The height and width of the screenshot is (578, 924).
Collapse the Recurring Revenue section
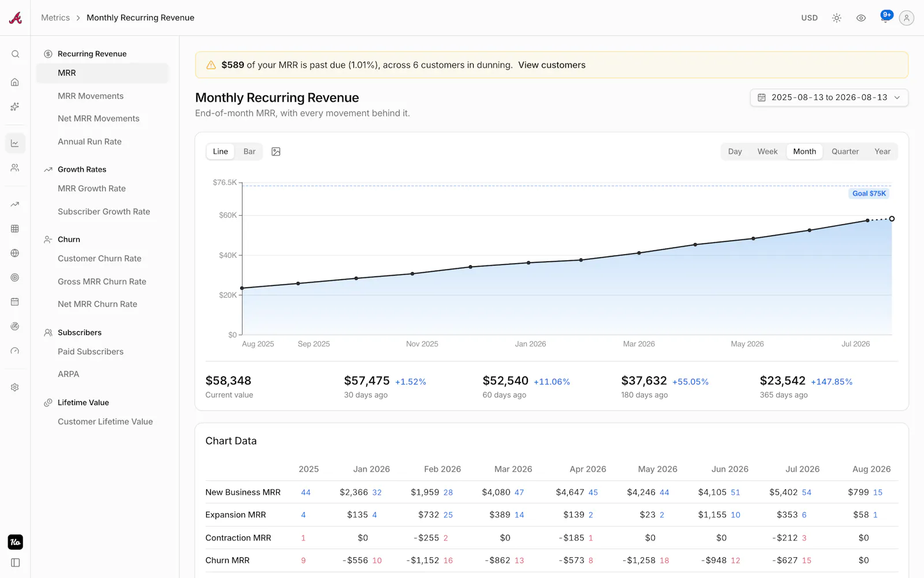click(92, 54)
